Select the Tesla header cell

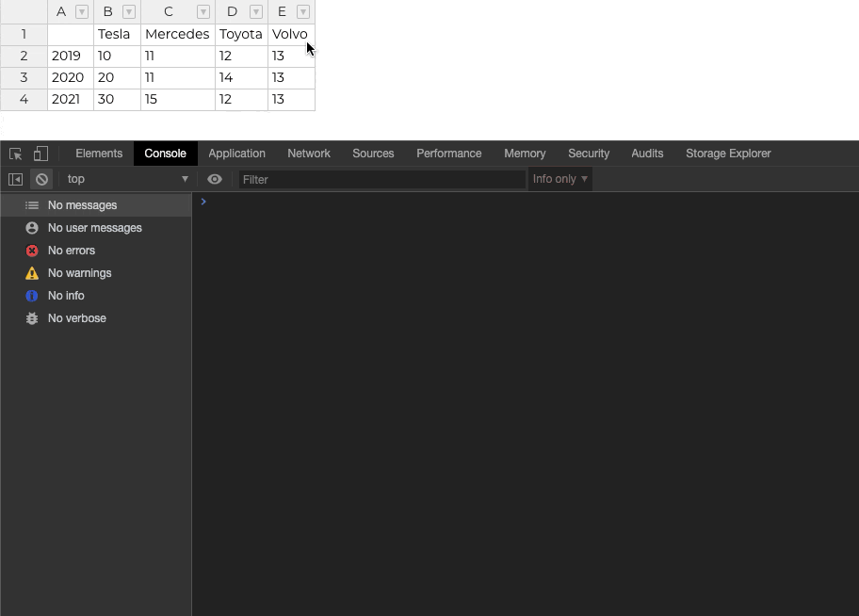[117, 35]
